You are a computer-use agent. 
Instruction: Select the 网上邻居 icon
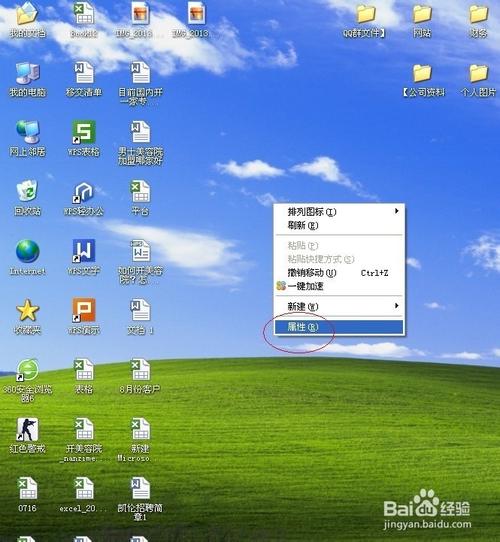pyautogui.click(x=28, y=132)
